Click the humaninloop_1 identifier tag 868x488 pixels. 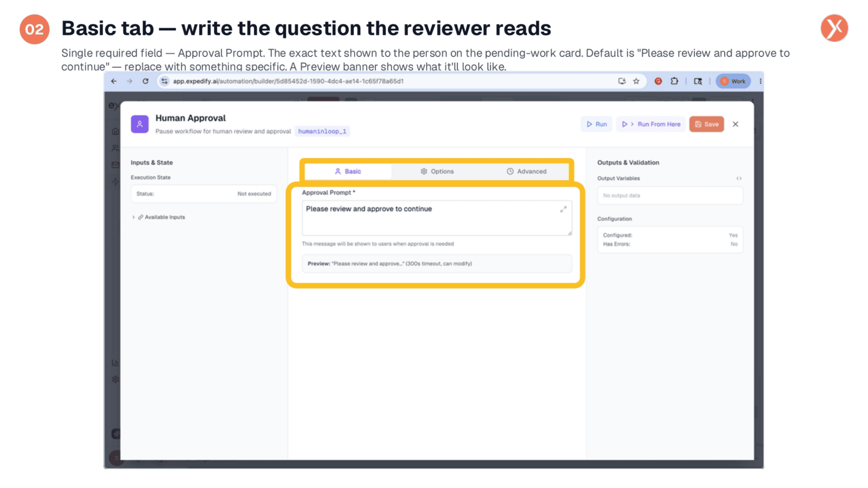click(322, 131)
